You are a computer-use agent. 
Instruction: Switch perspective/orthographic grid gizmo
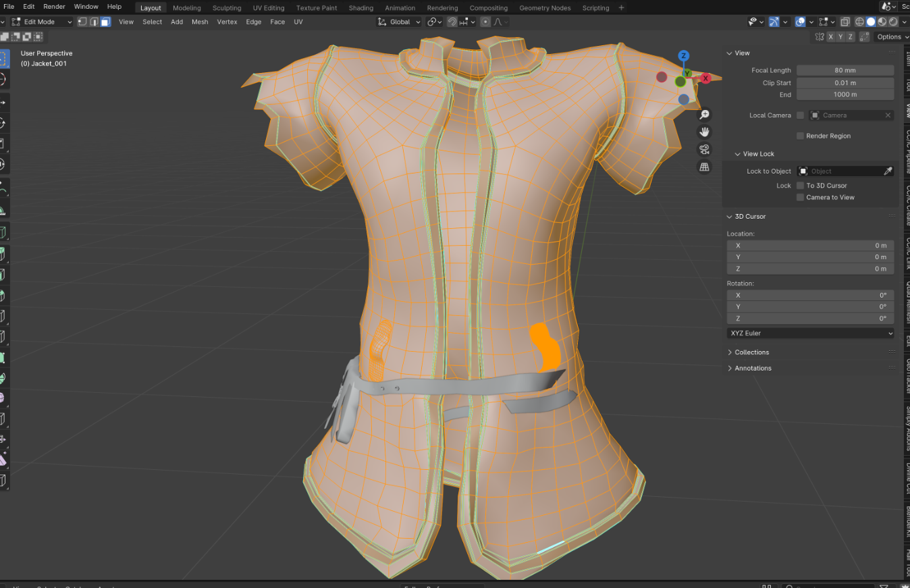point(704,167)
